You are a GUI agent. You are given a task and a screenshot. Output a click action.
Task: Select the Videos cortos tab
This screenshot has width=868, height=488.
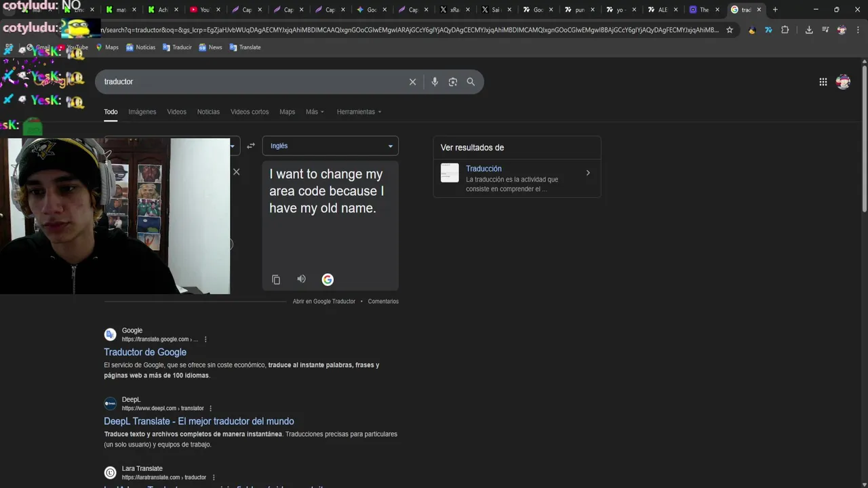pos(250,112)
